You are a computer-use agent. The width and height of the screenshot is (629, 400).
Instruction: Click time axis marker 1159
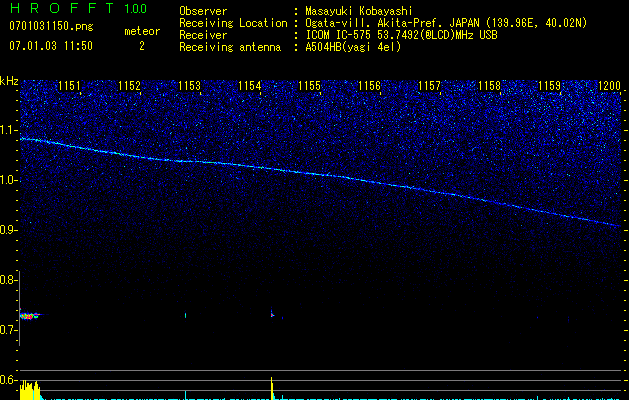pyautogui.click(x=550, y=86)
